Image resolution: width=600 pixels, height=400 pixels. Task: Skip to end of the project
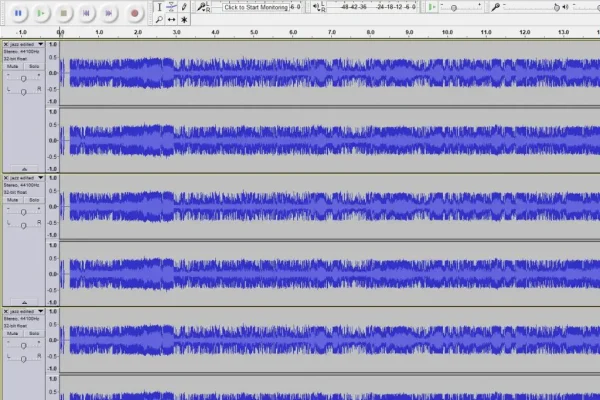coord(109,13)
